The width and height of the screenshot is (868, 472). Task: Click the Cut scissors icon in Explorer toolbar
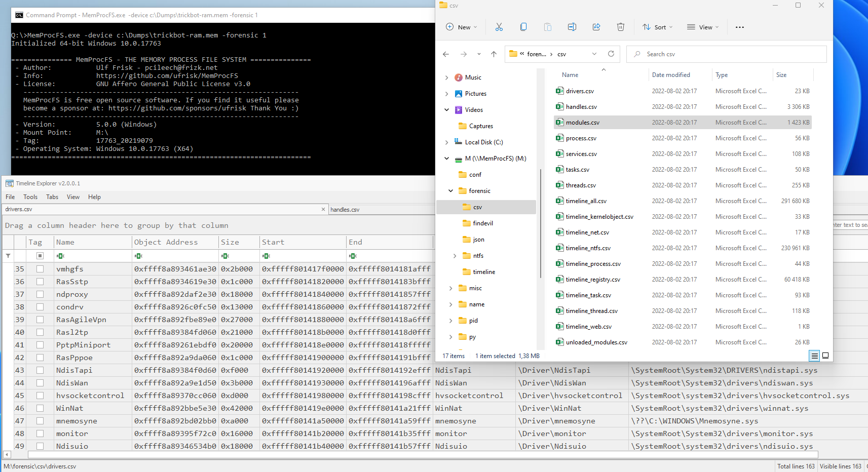click(x=499, y=27)
